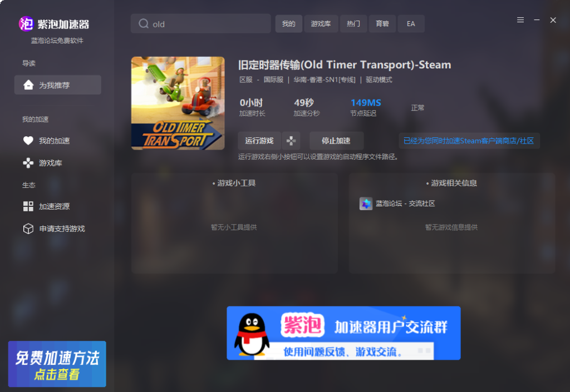Click the 49秒 acceleration time value
The width and height of the screenshot is (570, 392).
click(304, 103)
